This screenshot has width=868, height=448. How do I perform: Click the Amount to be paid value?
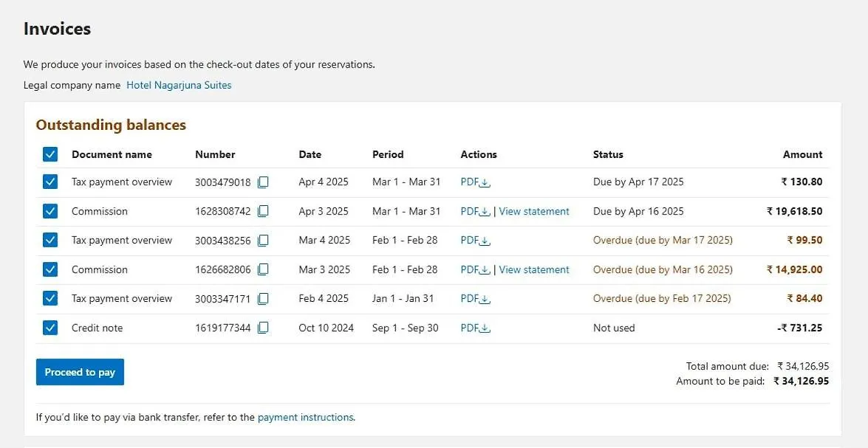pyautogui.click(x=801, y=381)
